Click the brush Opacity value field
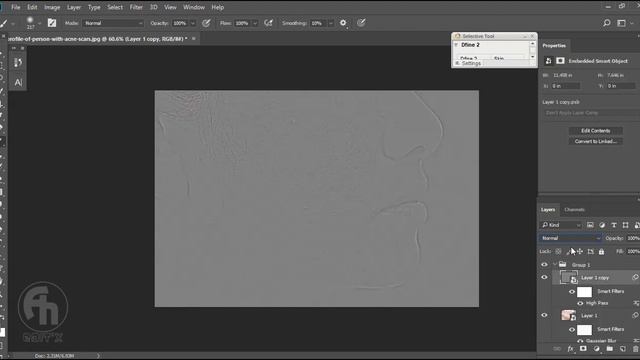This screenshot has height=360, width=640. pos(180,23)
